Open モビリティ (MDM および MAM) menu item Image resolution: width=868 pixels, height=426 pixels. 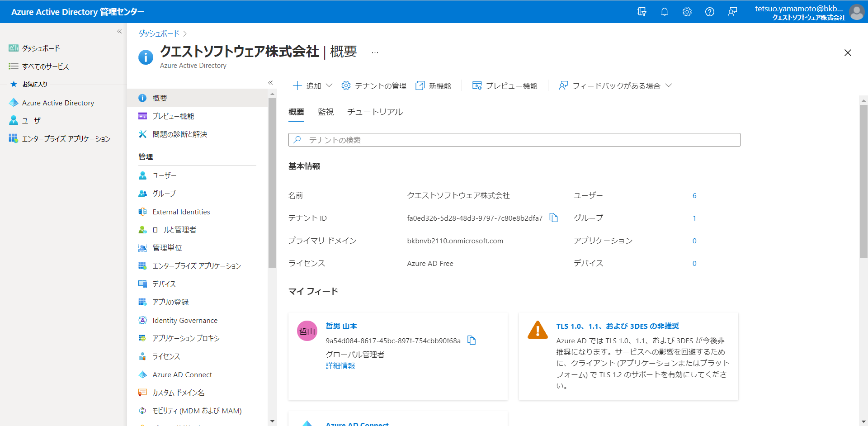[x=198, y=411]
